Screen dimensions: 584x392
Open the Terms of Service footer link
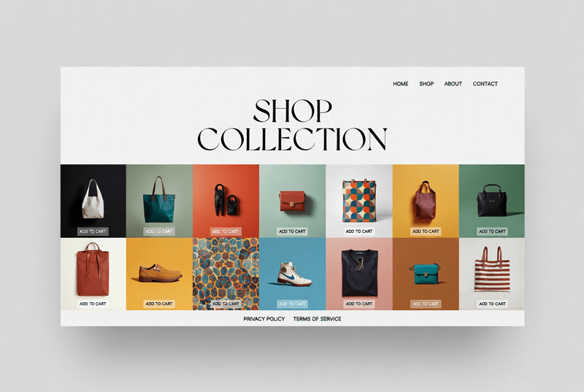click(317, 319)
